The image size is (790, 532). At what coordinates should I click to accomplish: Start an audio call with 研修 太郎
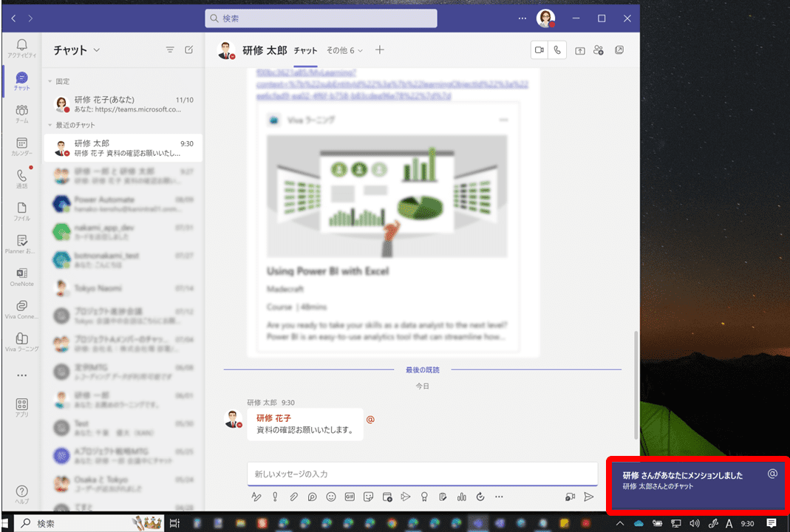[557, 50]
